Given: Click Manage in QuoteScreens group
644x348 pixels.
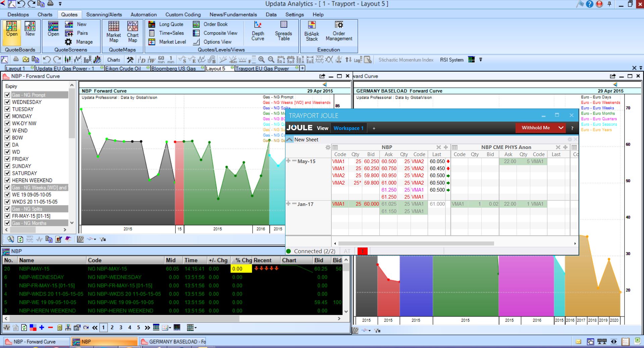Looking at the screenshot, I should pyautogui.click(x=79, y=42).
